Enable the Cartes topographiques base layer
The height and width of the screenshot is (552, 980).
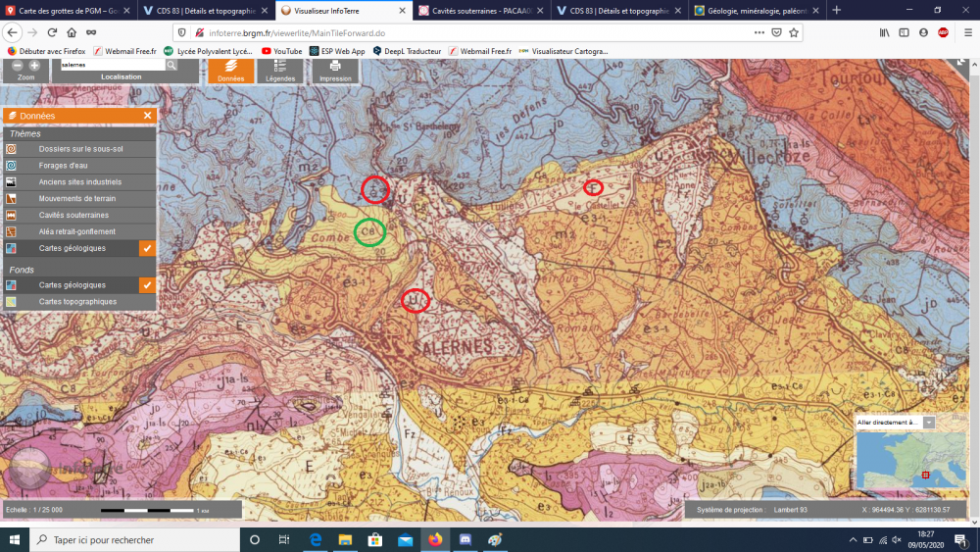[78, 302]
